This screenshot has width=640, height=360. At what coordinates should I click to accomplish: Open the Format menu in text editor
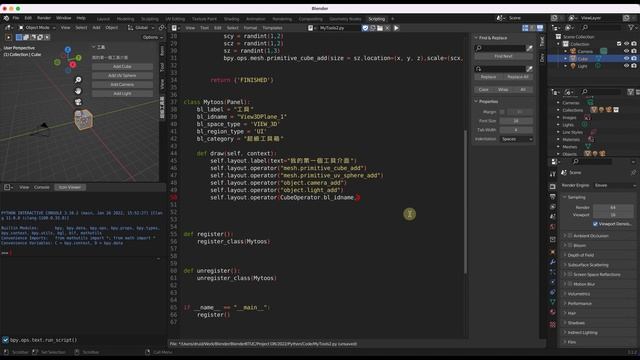click(250, 28)
